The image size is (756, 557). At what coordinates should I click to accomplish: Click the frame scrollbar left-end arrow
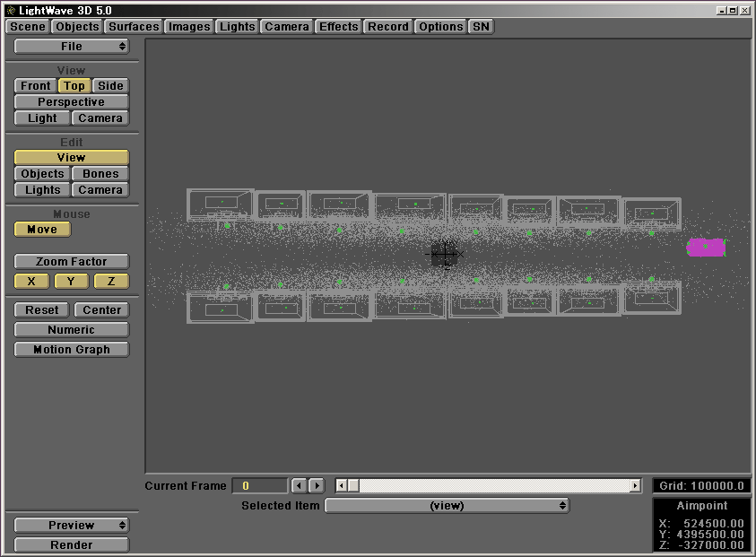(x=342, y=485)
